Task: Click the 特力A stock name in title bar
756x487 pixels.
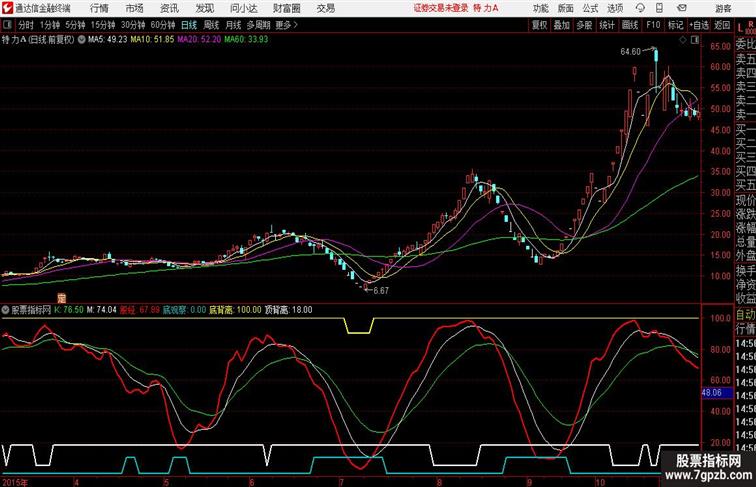Action: click(486, 8)
